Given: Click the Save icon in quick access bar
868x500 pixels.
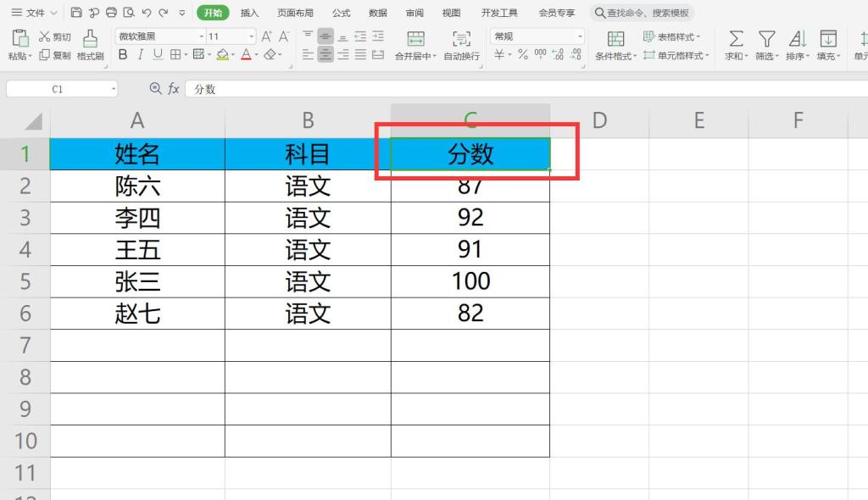Looking at the screenshot, I should [76, 13].
